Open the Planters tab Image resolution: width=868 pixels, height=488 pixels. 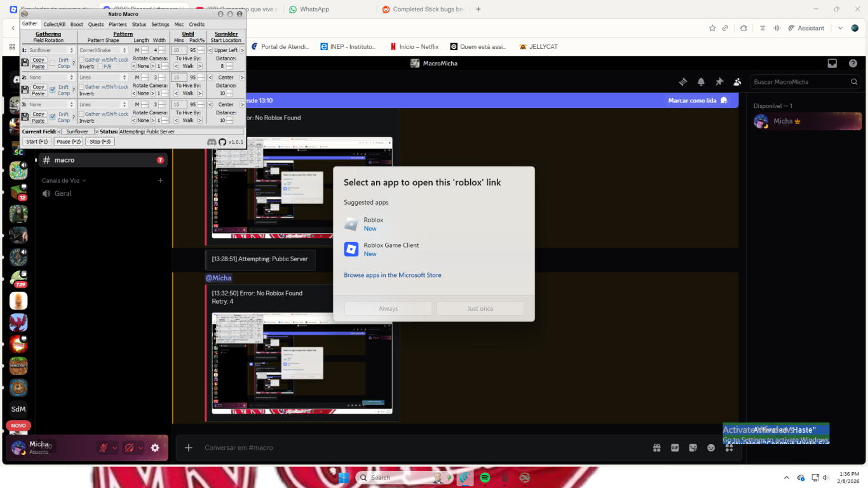tap(118, 24)
